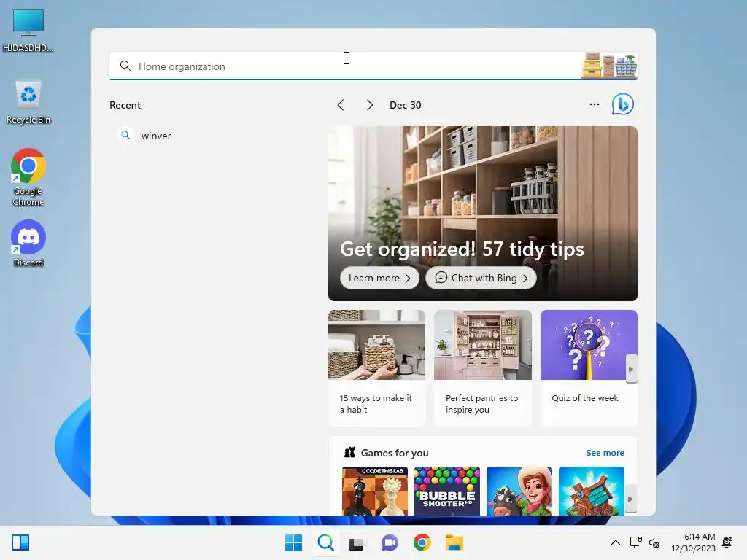The height and width of the screenshot is (560, 747).
Task: Click the magnifier icon in search box
Action: (125, 66)
